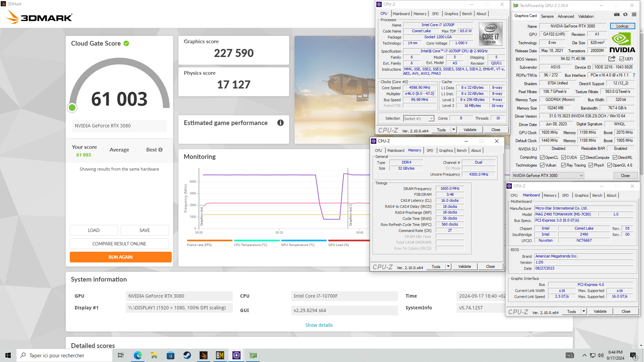Image resolution: width=644 pixels, height=362 pixels.
Task: Expand Tools dropdown arrow in CPU-Z Mainboard window
Action: pyautogui.click(x=584, y=311)
